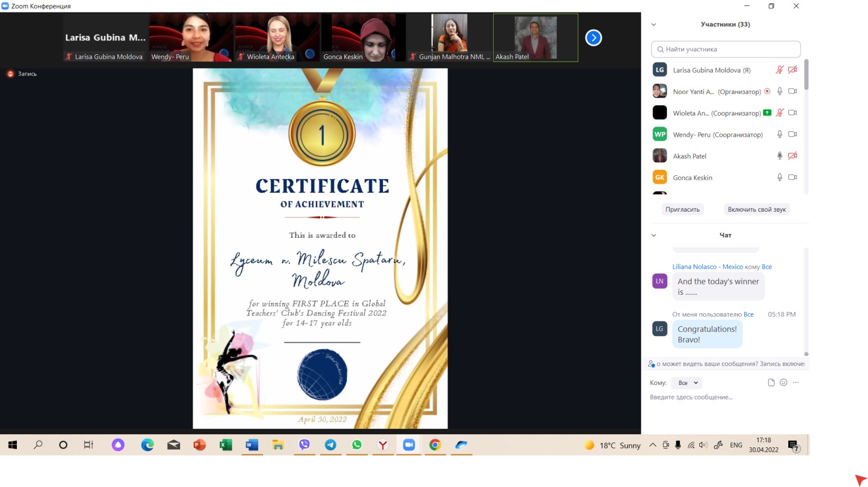Open WhatsApp from the taskbar
The image size is (868, 487).
[356, 445]
